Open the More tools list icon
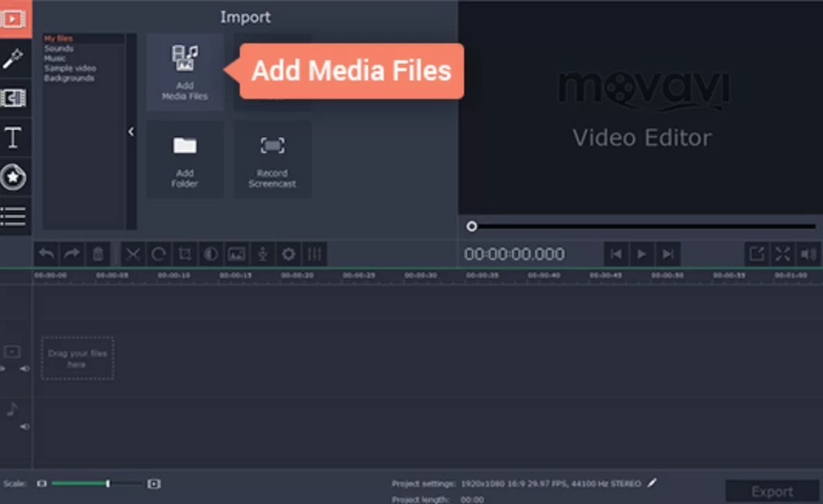Screen dimensions: 823x504 13,216
